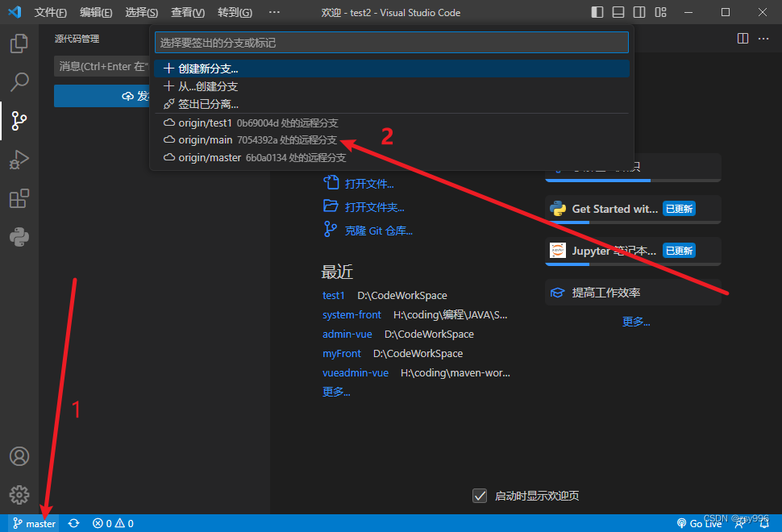Open Run and Debug view
Screen dimensions: 782x532
[x=19, y=160]
